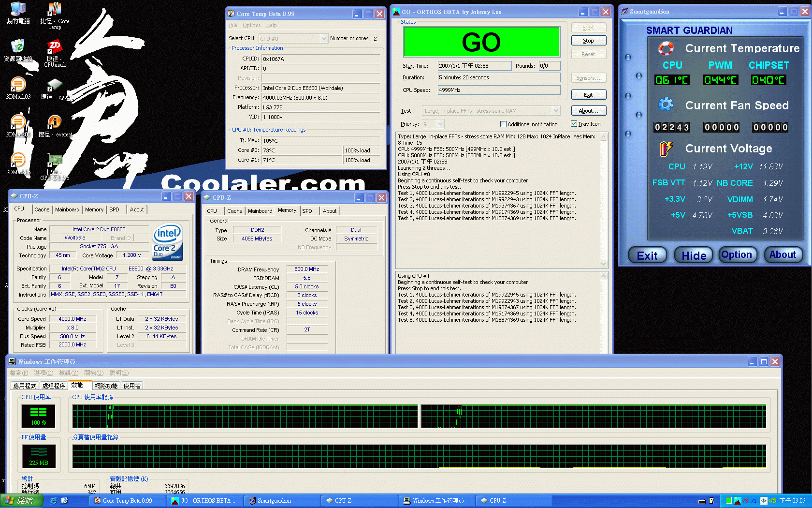Select the everest shortcut desktop icon
Viewport: 812px width, 508px height.
55,122
